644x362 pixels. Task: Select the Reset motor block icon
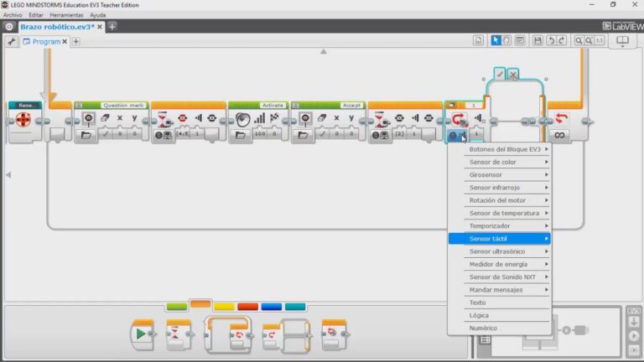pyautogui.click(x=23, y=120)
